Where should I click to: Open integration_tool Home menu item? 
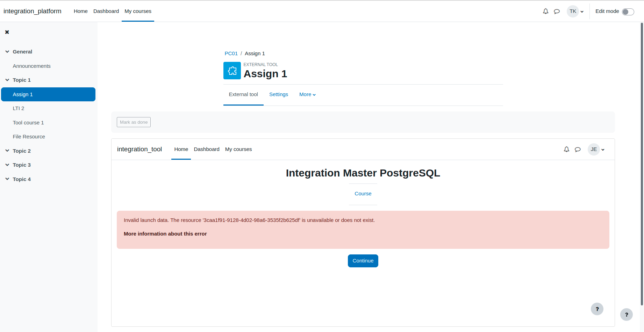pos(181,149)
